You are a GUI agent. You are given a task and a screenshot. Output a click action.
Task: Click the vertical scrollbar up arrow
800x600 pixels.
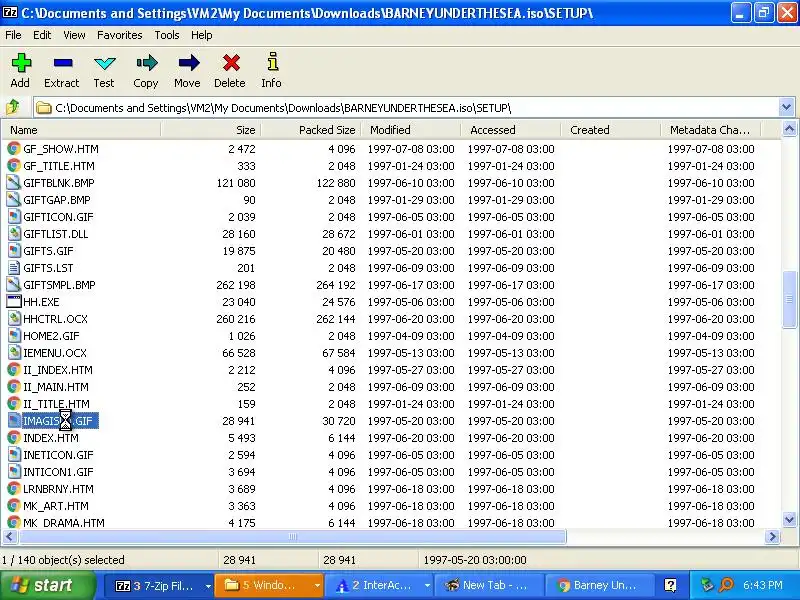[789, 130]
